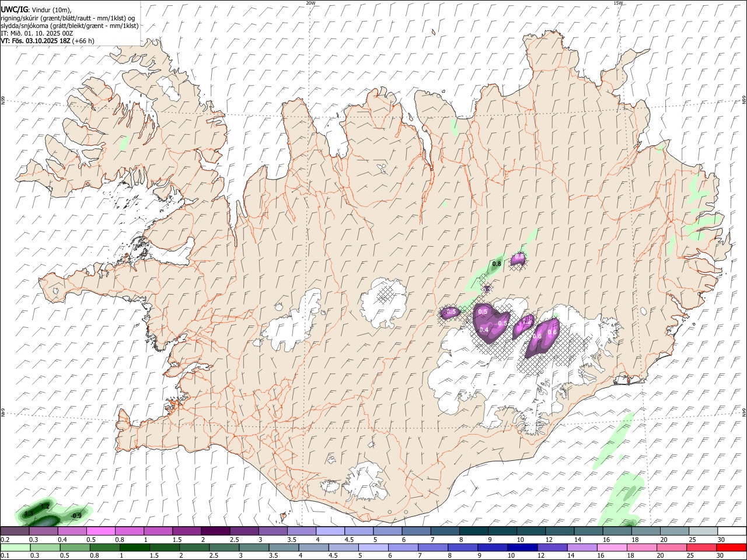Screen dimensions: 747x560
Task: Click the lavender 4–4.5 snow scale swatch
Action: (x=330, y=531)
